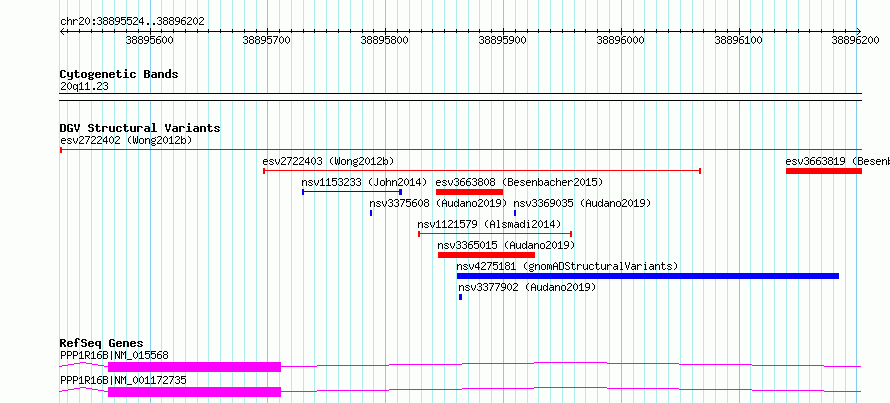
Task: Select the nsv1121579 (Alsmadi2014) red variant line
Action: click(x=495, y=234)
